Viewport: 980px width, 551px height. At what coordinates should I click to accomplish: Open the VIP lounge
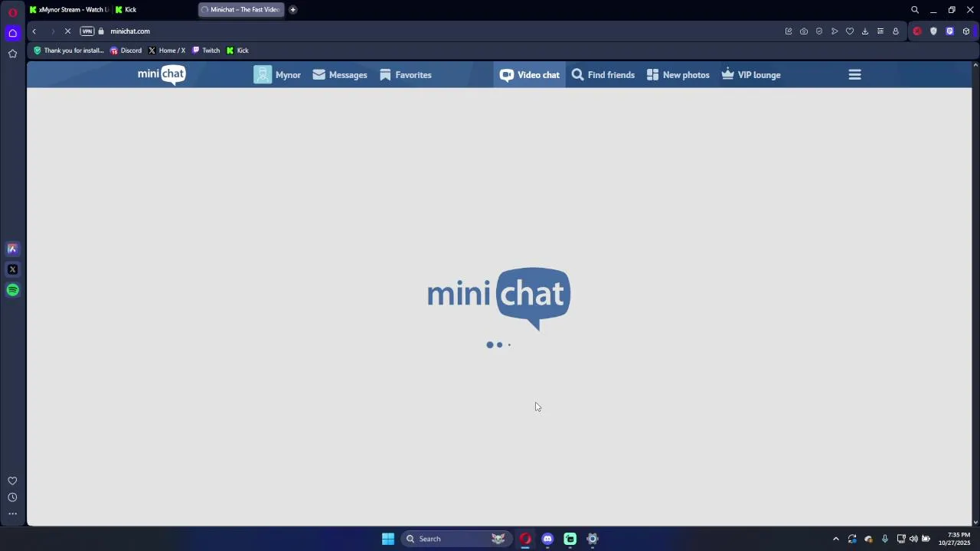tap(751, 75)
